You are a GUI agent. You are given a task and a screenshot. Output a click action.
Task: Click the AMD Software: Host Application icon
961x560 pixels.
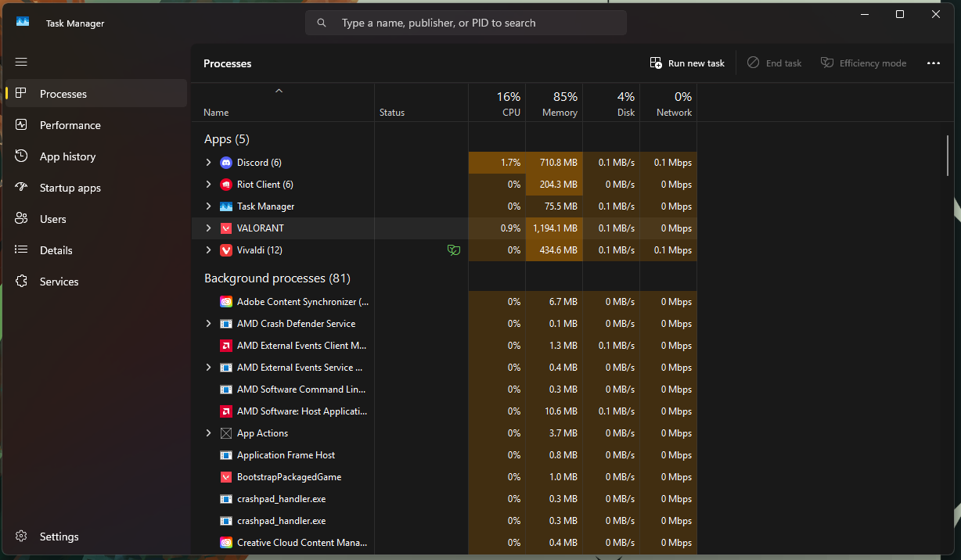[226, 411]
